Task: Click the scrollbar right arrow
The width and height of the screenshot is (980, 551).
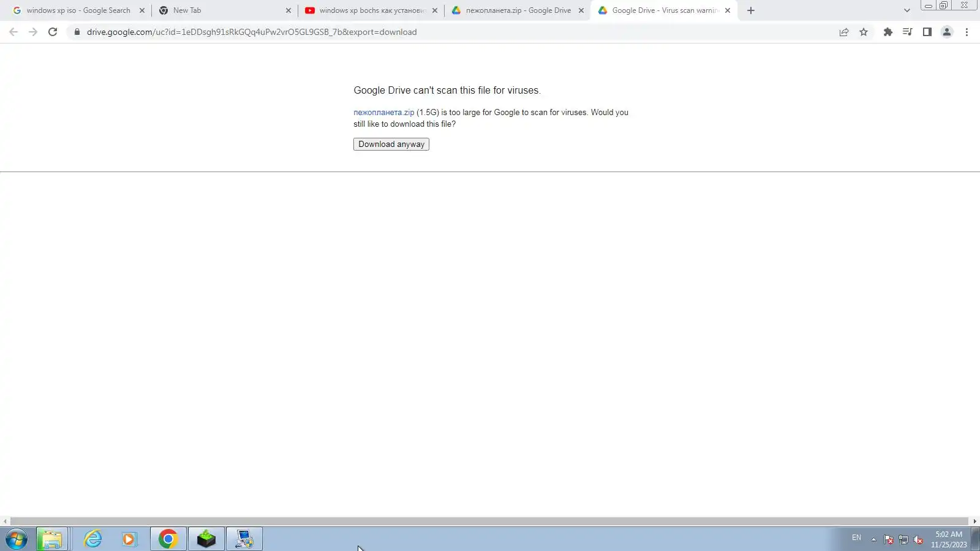Action: [974, 522]
